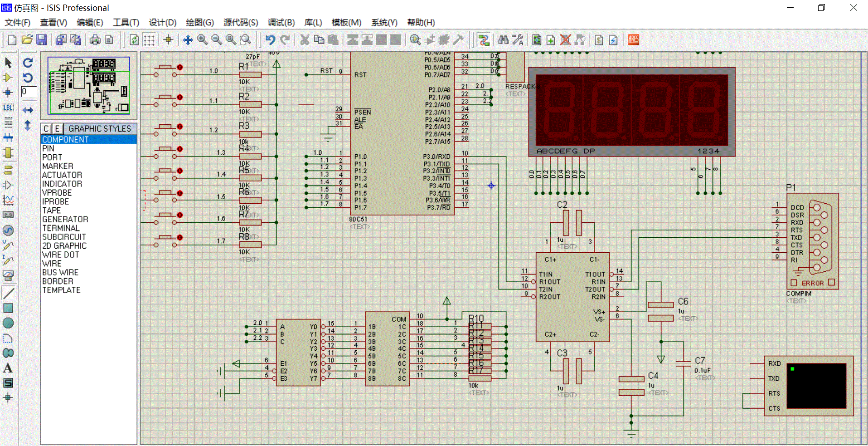Open the property assignment tool
The height and width of the screenshot is (446, 868).
518,40
